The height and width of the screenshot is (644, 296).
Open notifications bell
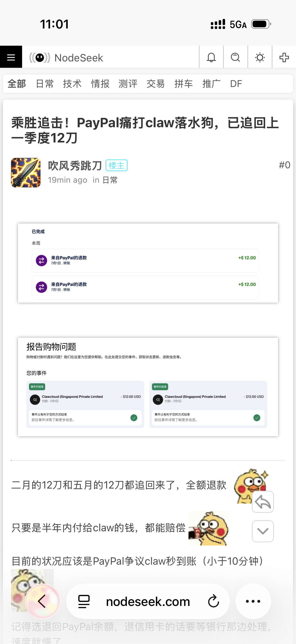tap(211, 57)
